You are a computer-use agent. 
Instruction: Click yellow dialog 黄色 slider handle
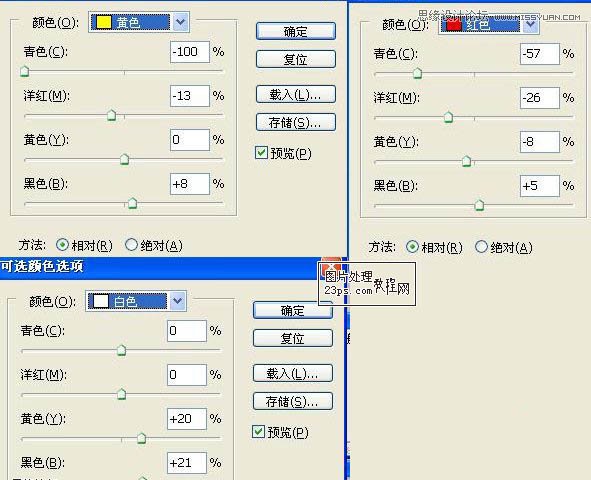point(124,159)
